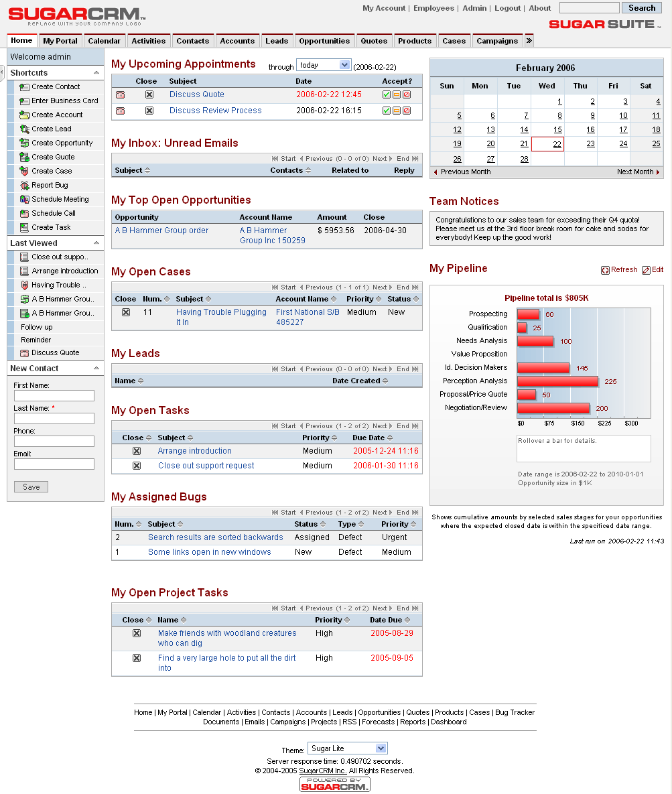The height and width of the screenshot is (794, 672).
Task: Open Search results are sorted backwards bug
Action: click(215, 538)
